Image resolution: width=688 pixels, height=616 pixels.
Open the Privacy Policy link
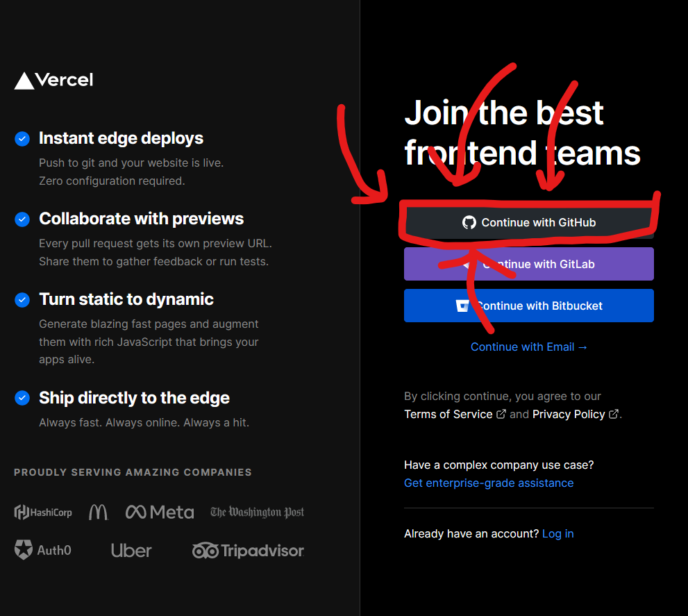point(569,414)
